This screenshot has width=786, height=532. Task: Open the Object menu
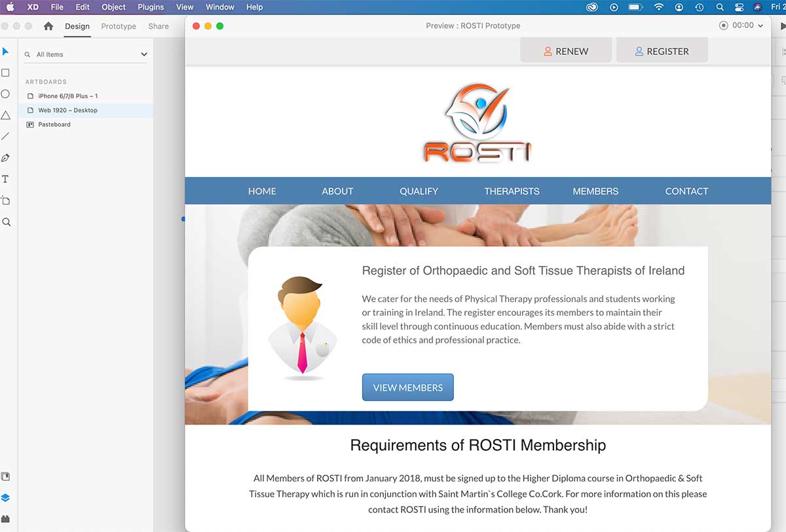[x=114, y=7]
